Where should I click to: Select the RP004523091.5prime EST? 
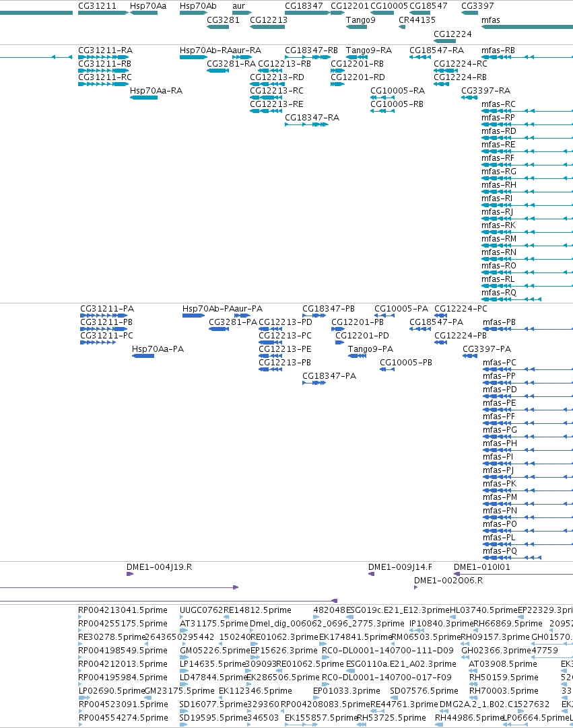(x=123, y=704)
